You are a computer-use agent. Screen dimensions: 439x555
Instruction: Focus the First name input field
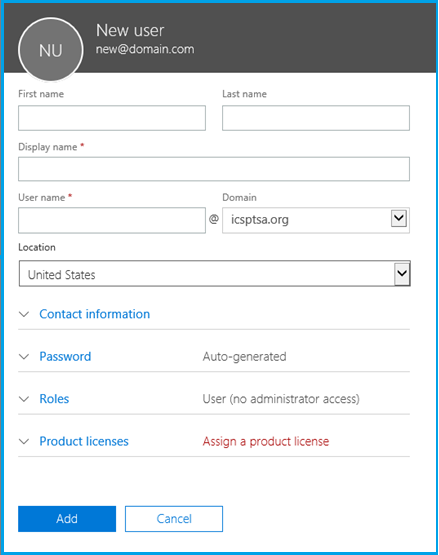click(x=112, y=118)
